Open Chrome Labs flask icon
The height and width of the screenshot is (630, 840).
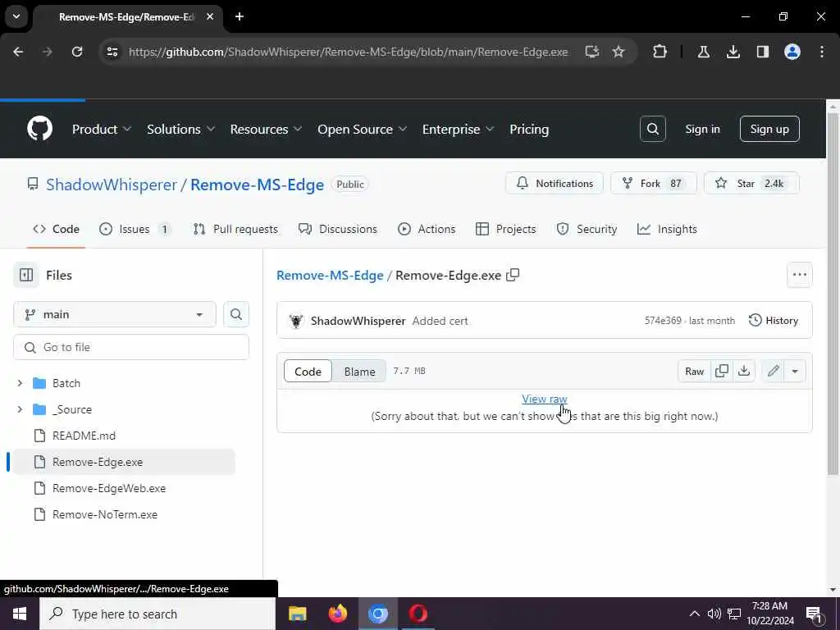pos(703,52)
